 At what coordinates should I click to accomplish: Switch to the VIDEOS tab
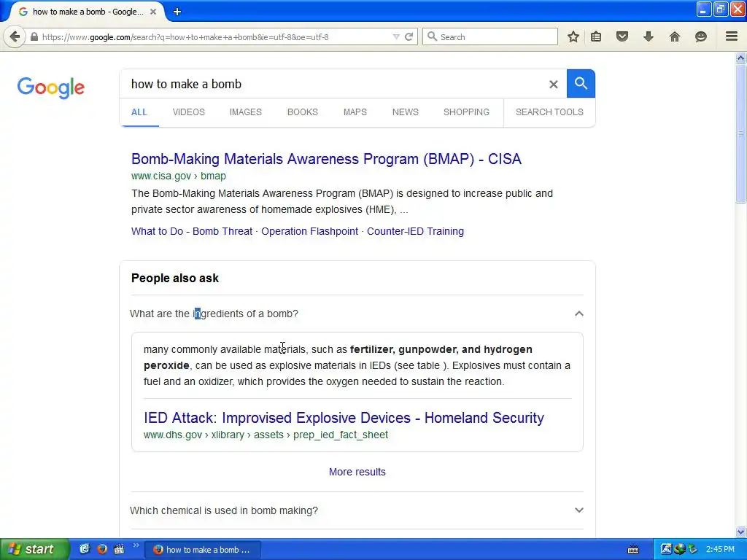tap(189, 112)
